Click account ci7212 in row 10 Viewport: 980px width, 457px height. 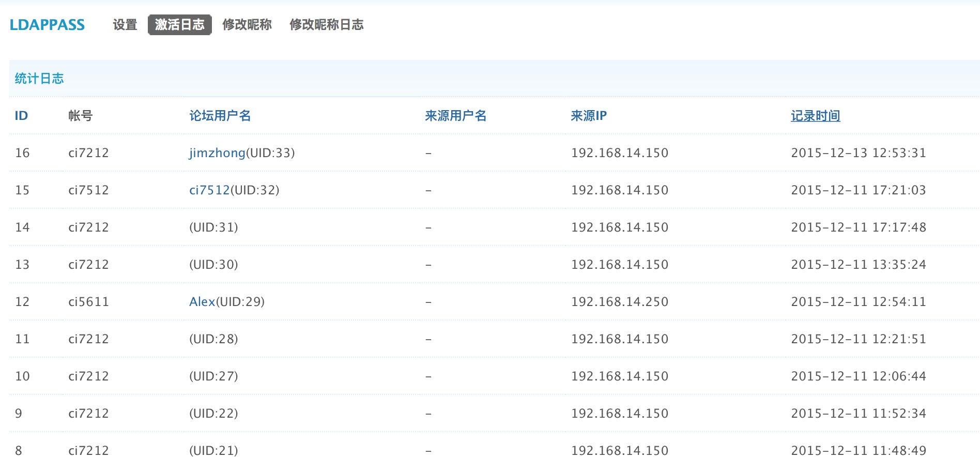pyautogui.click(x=88, y=376)
